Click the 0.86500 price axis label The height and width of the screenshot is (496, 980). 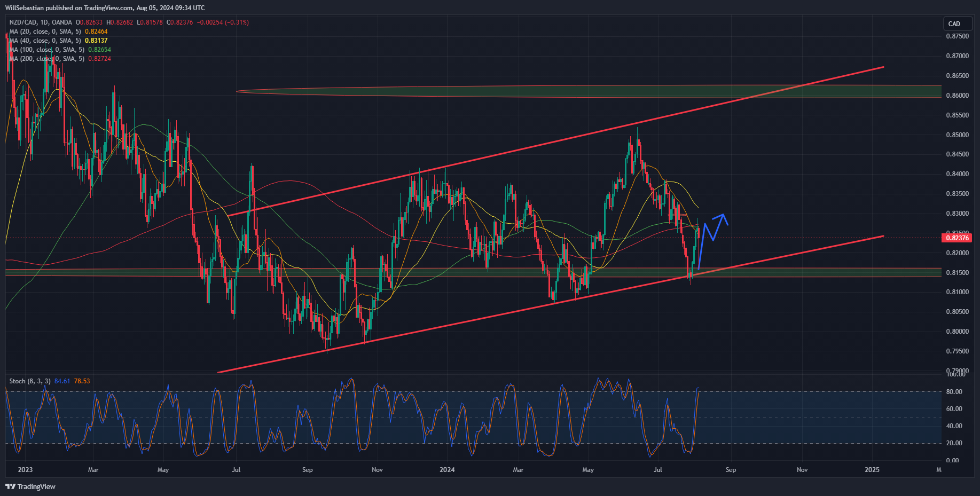[x=957, y=76]
